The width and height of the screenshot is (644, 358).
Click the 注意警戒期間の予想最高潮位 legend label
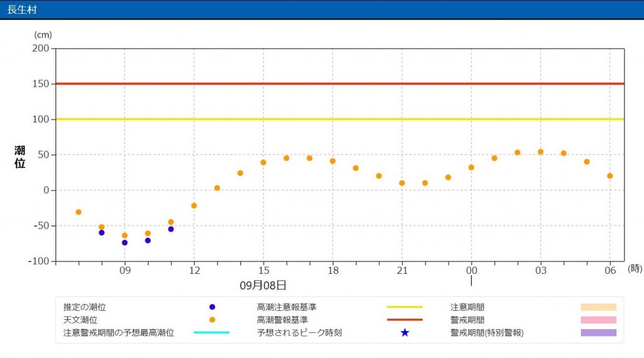(119, 332)
